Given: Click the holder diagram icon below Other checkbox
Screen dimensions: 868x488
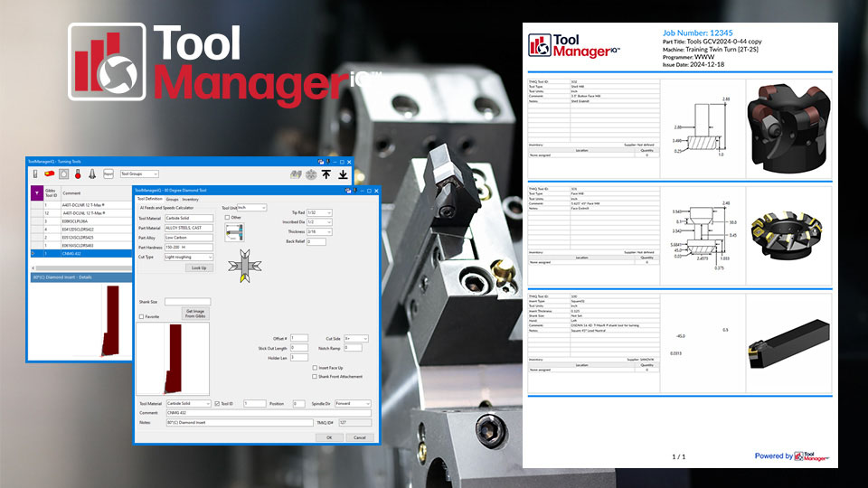Looking at the screenshot, I should pos(235,232).
